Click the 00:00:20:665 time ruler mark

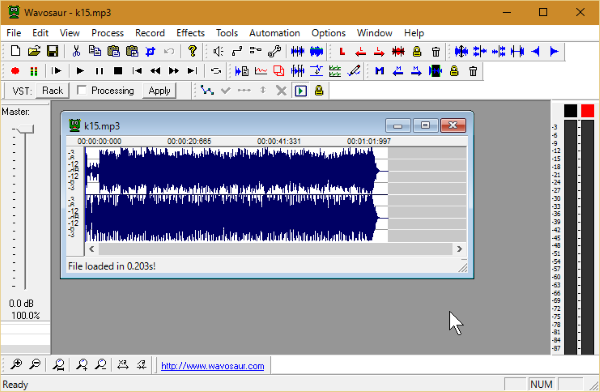click(x=189, y=141)
